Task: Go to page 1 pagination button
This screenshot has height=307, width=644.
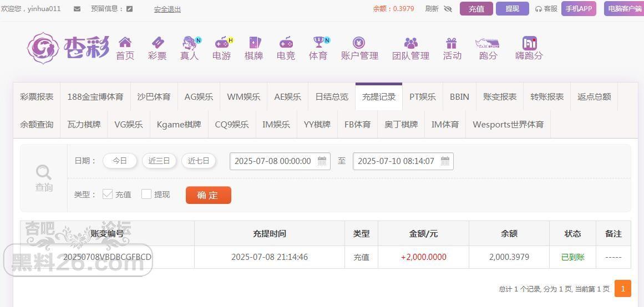Action: [622, 289]
